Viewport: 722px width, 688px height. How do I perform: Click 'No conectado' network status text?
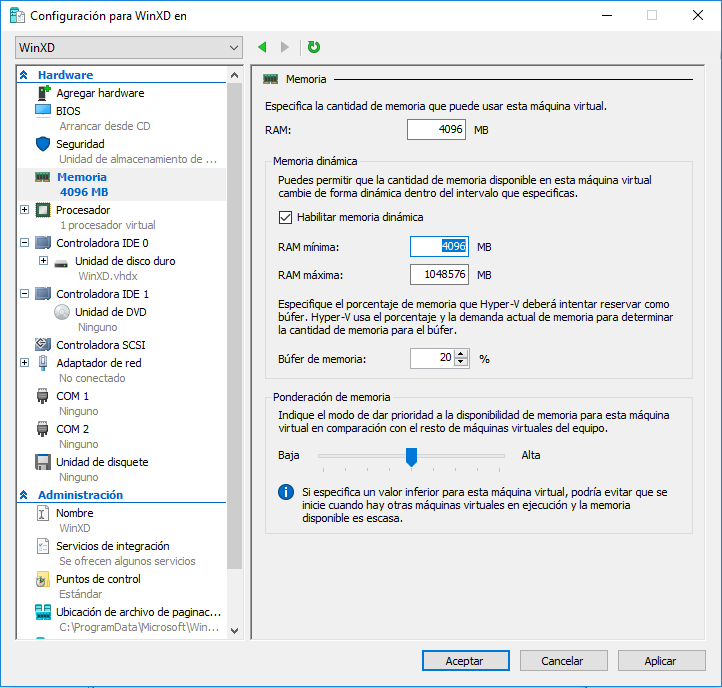pyautogui.click(x=92, y=378)
